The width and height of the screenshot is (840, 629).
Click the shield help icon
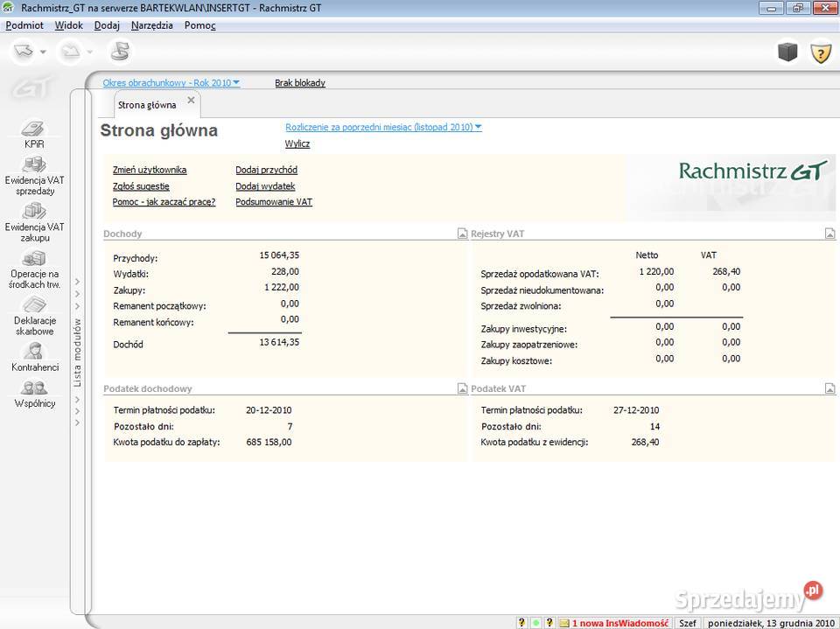tap(820, 52)
